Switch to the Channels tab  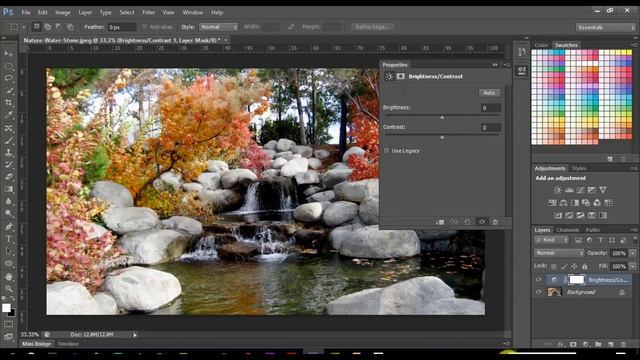(568, 230)
